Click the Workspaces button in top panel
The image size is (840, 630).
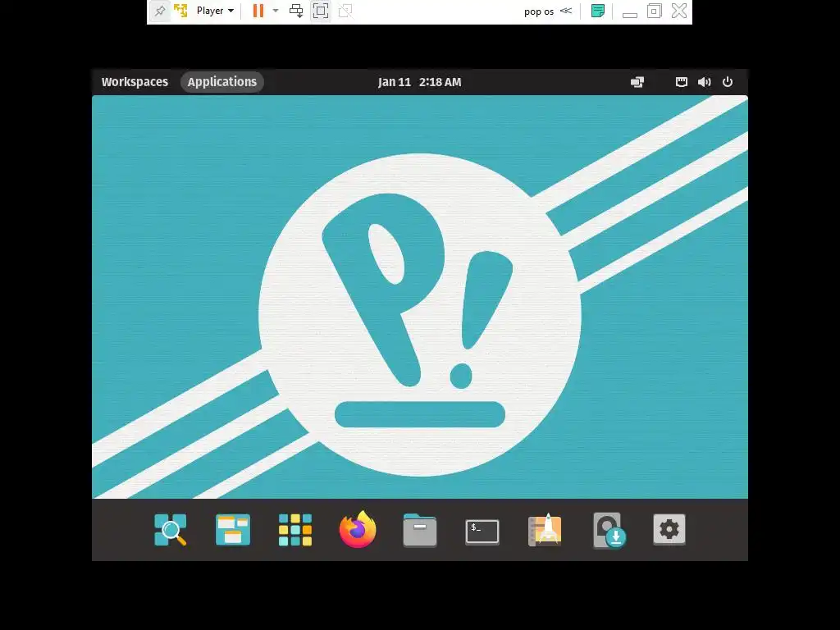click(x=135, y=82)
